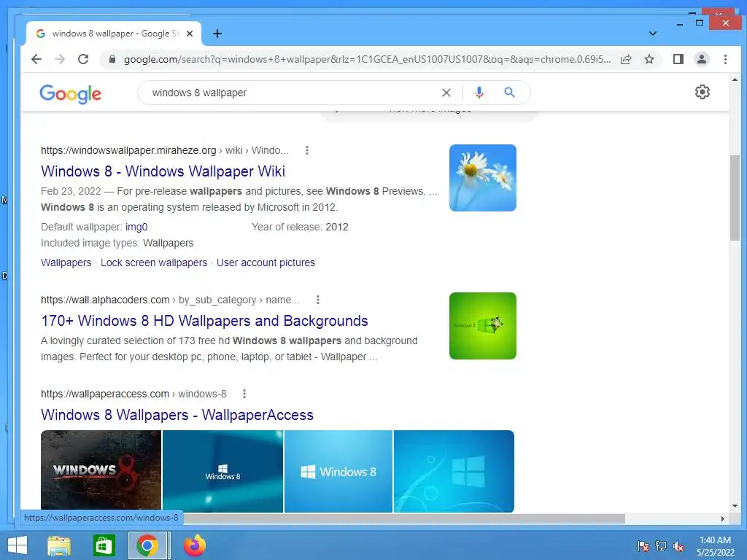Open User account pictures sitelink
Image resolution: width=747 pixels, height=560 pixels.
click(x=266, y=262)
